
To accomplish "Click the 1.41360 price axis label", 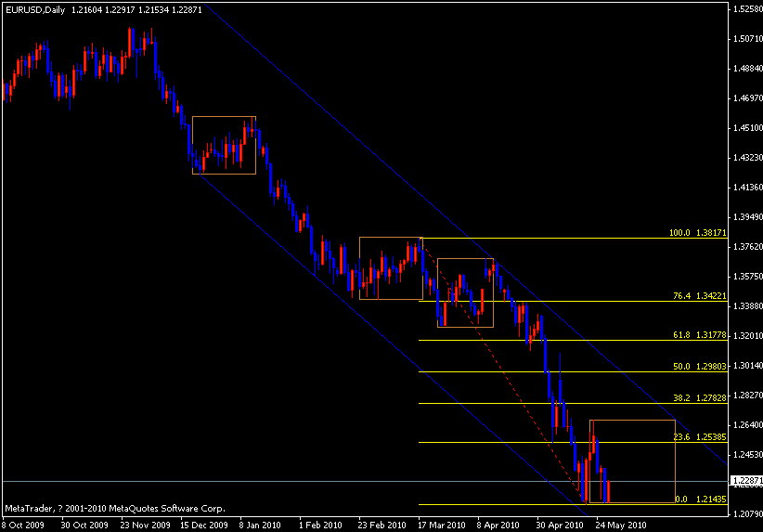I will [x=748, y=188].
